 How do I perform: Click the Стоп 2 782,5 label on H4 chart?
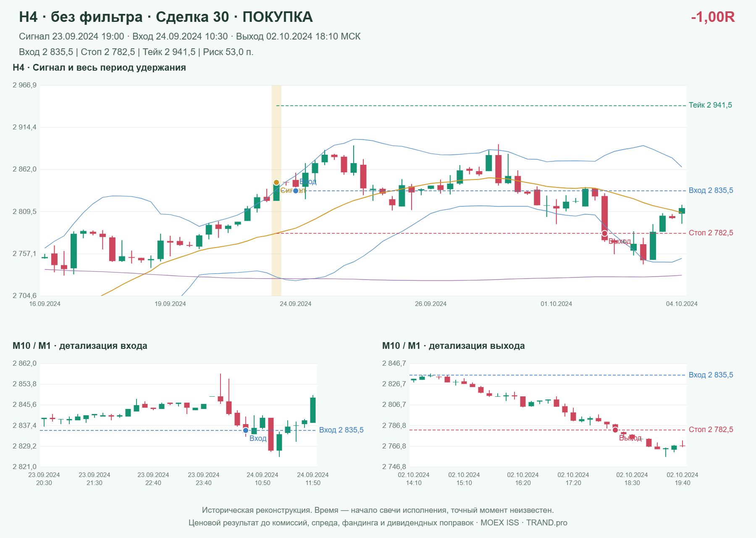(711, 233)
